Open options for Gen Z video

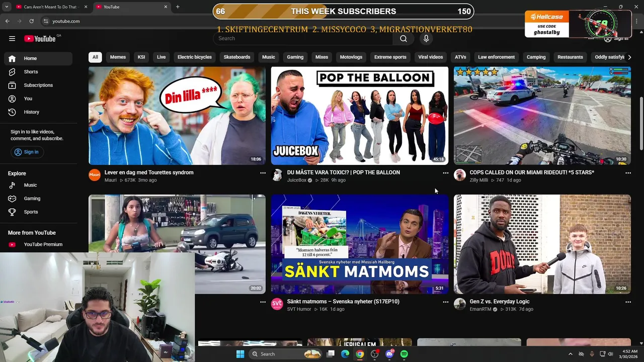pos(628,302)
